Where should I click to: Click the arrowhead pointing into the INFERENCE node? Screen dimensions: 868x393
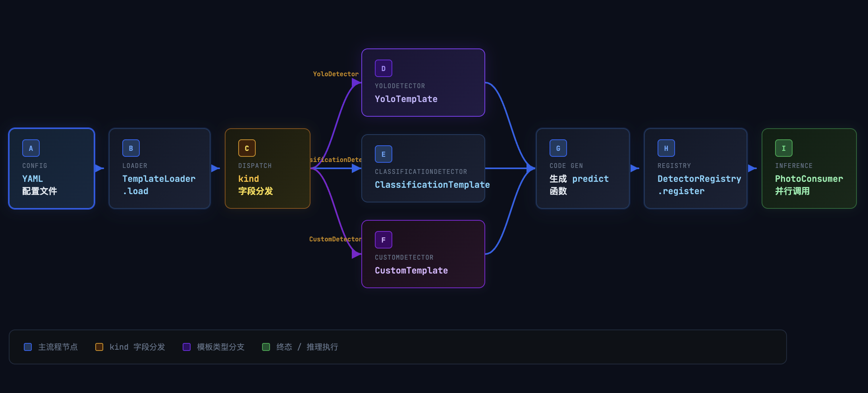click(752, 168)
